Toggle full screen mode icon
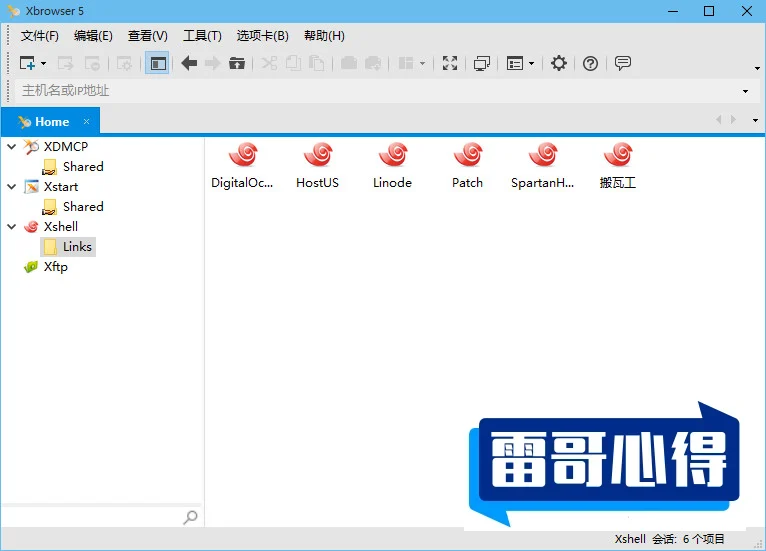 tap(450, 64)
